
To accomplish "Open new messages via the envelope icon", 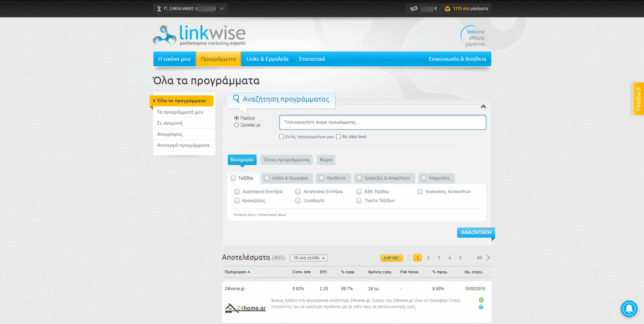I will click(447, 8).
